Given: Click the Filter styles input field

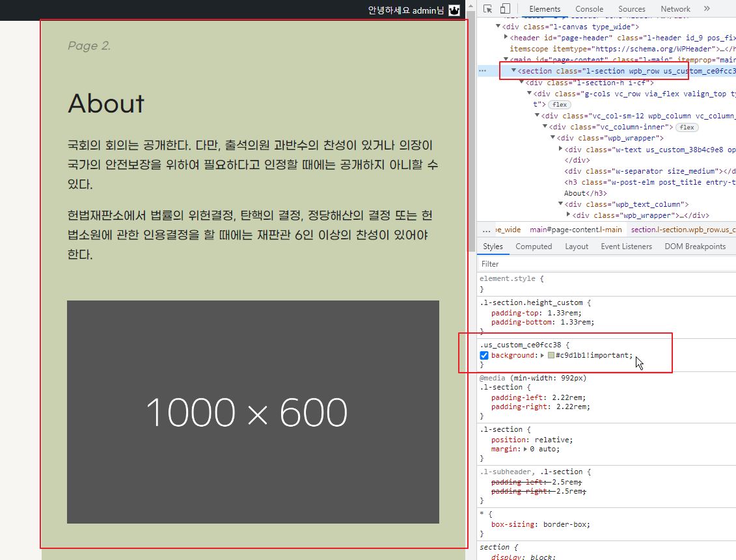Looking at the screenshot, I should click(x=607, y=264).
